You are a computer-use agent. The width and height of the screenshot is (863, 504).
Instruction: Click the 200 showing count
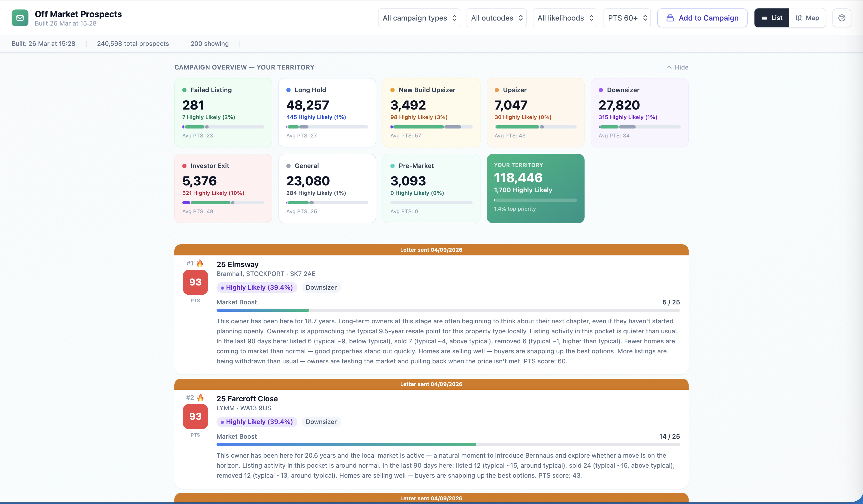[x=210, y=43]
